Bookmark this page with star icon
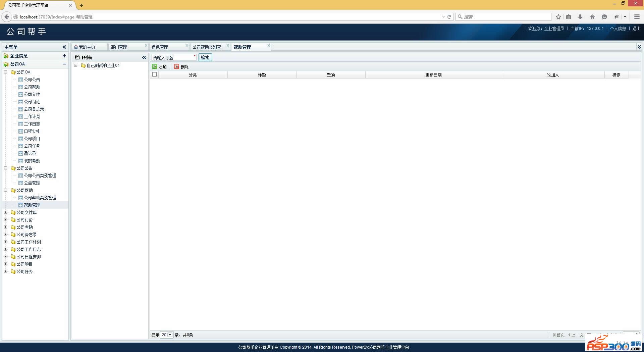 pyautogui.click(x=558, y=17)
